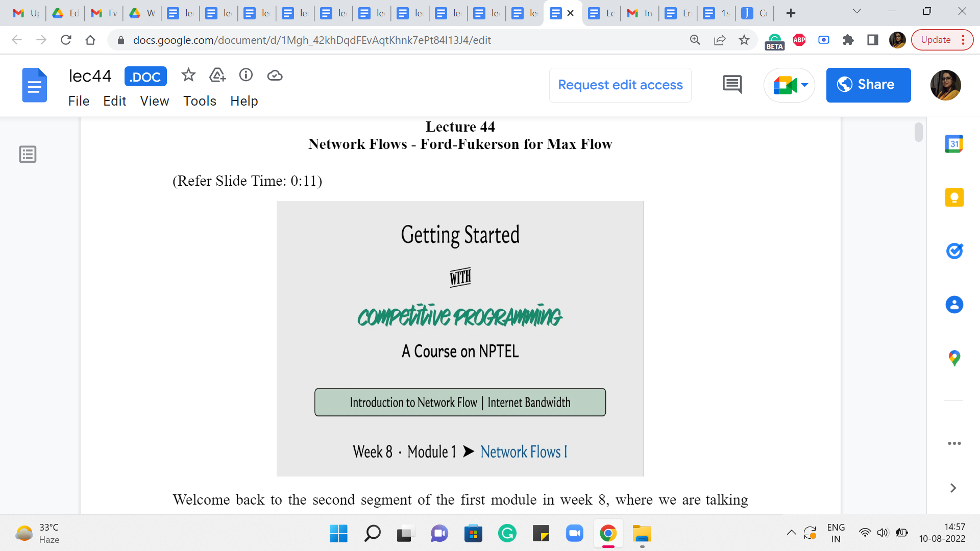Click the blue Share button
This screenshot has width=980, height=551.
868,85
